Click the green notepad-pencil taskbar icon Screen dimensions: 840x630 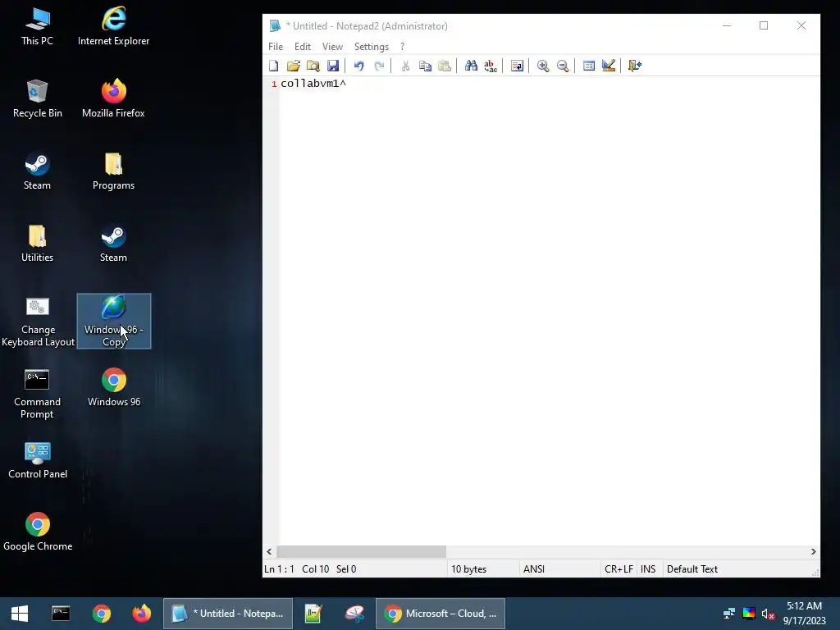[x=313, y=614]
